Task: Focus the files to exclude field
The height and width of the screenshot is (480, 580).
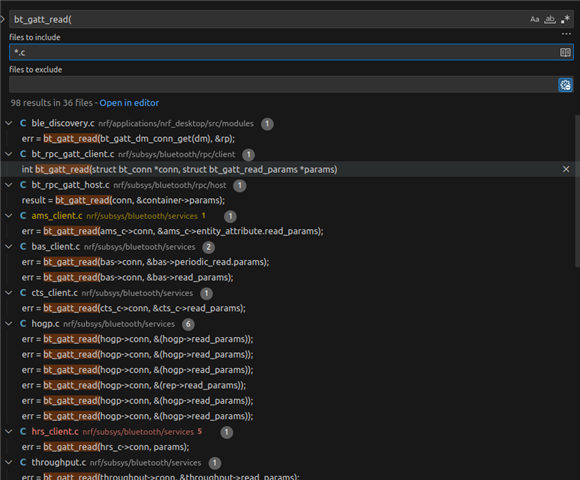Action: click(x=283, y=85)
